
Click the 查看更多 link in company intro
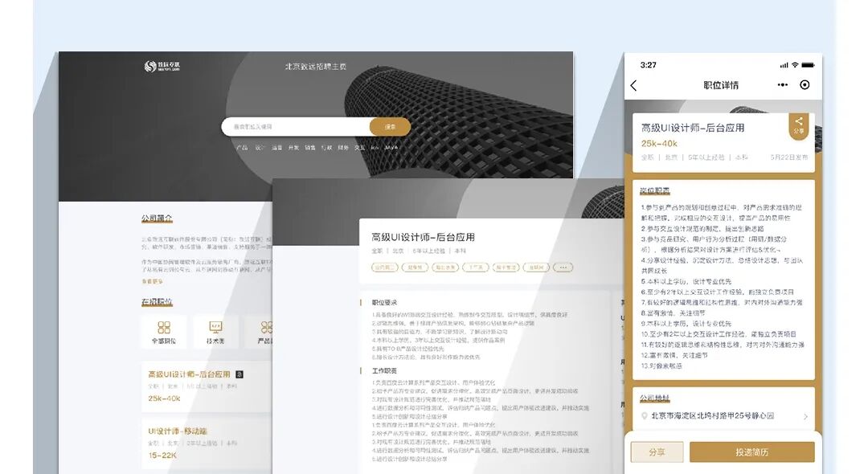tap(152, 281)
